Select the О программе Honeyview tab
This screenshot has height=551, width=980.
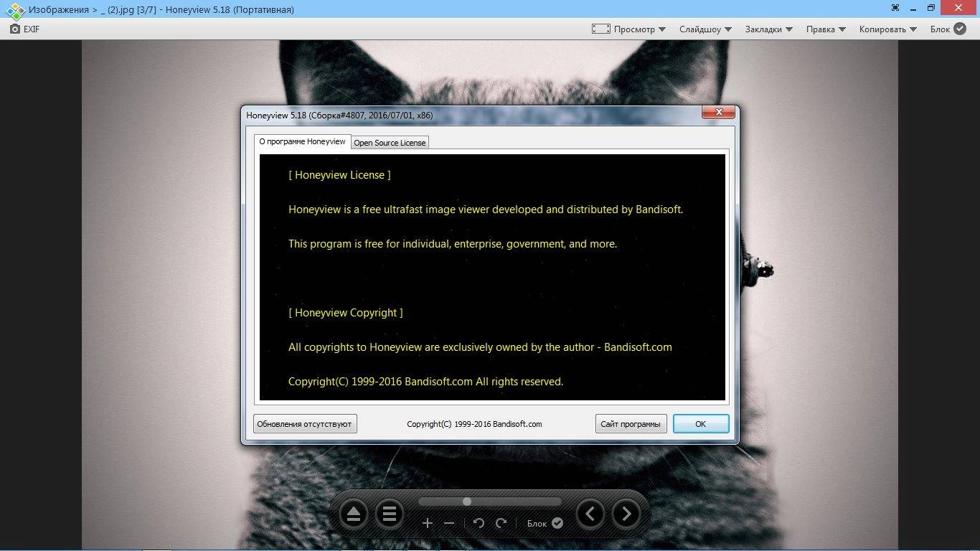[302, 142]
